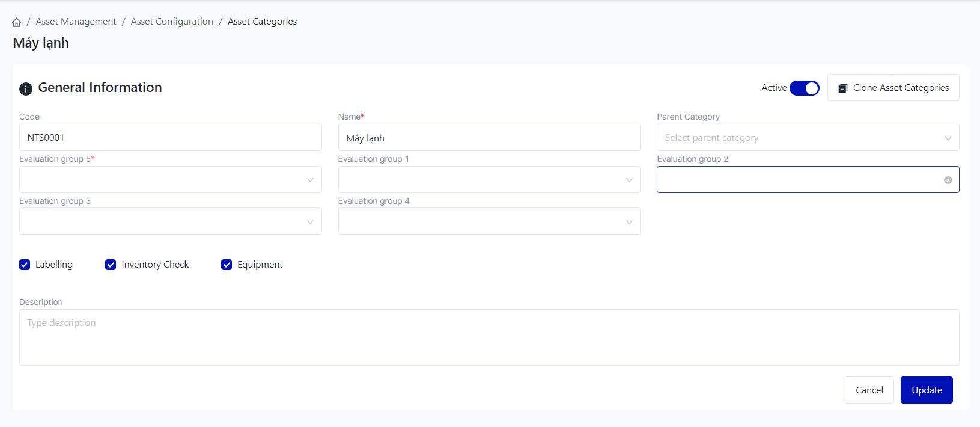This screenshot has height=427, width=980.
Task: Click the General Information info icon
Action: click(x=26, y=89)
